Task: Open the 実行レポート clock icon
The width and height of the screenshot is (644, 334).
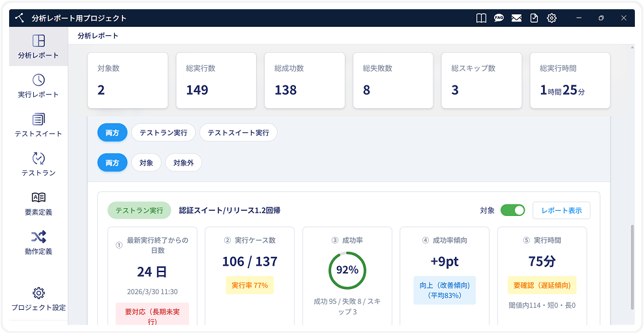Action: click(38, 80)
